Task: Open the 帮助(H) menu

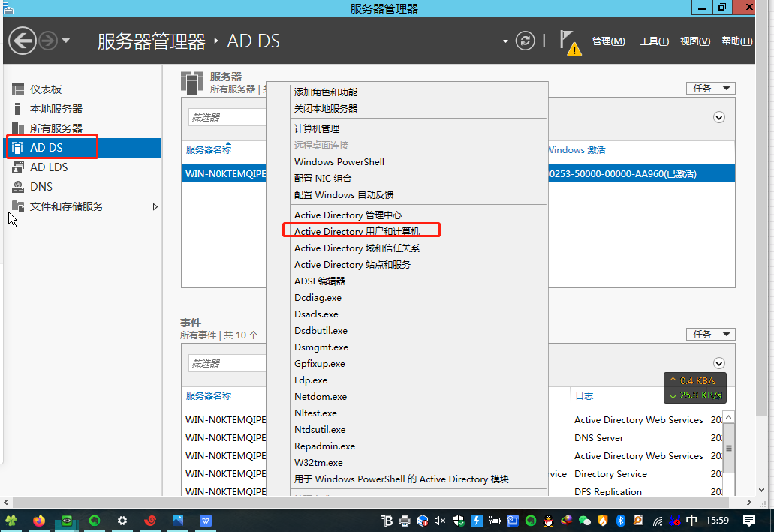Action: [x=737, y=41]
